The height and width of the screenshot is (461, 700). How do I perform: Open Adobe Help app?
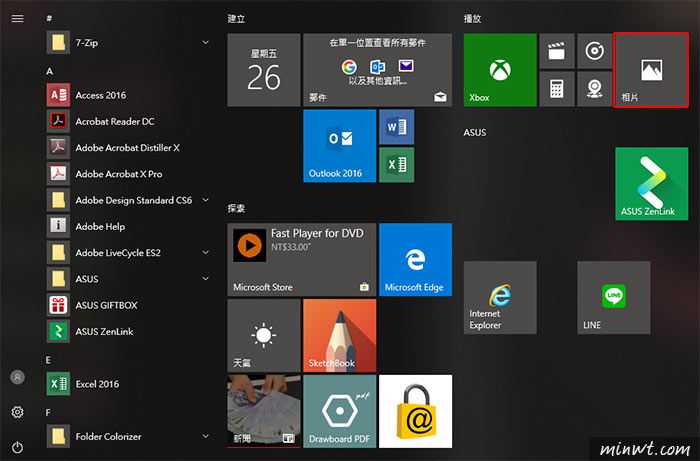127,226
